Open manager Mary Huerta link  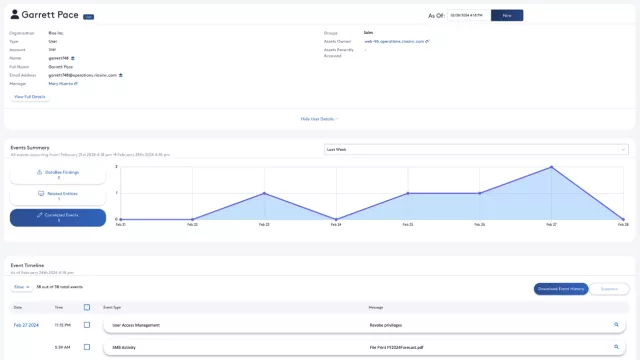coord(60,84)
